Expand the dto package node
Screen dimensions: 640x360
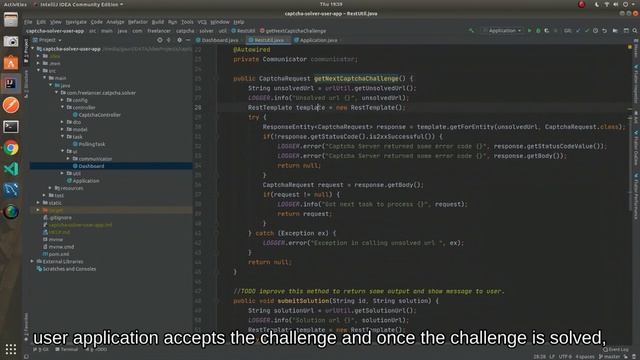[62, 122]
